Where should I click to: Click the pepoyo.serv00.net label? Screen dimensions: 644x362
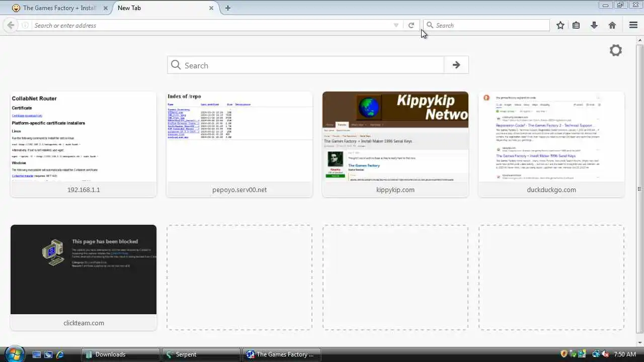click(x=239, y=190)
